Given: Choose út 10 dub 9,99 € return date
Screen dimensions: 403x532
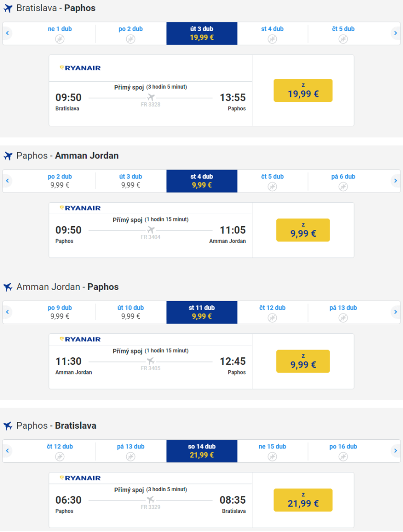Looking at the screenshot, I should pos(130,312).
